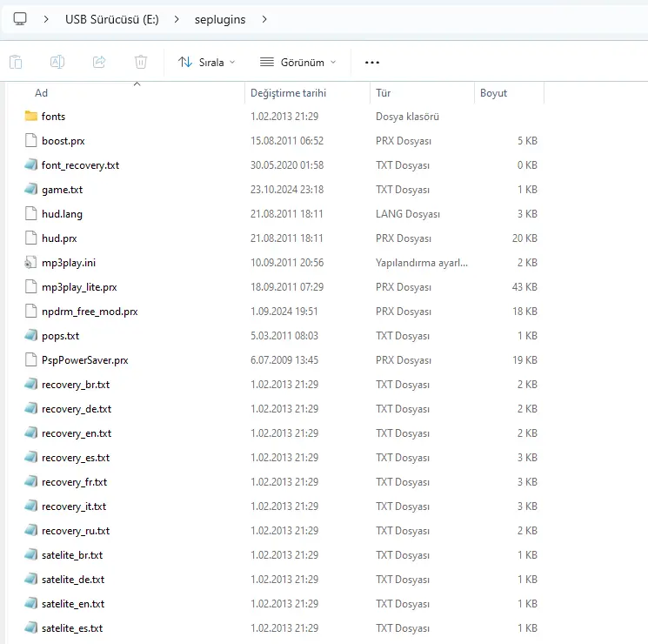The width and height of the screenshot is (648, 644).
Task: Go to USB Sürücüsü (E:) in breadcrumb
Action: click(112, 19)
